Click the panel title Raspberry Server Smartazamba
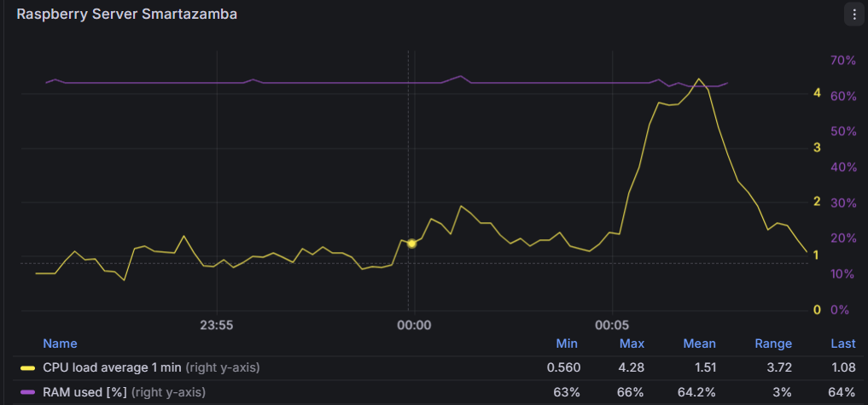Viewport: 868px width, 405px height. tap(127, 15)
